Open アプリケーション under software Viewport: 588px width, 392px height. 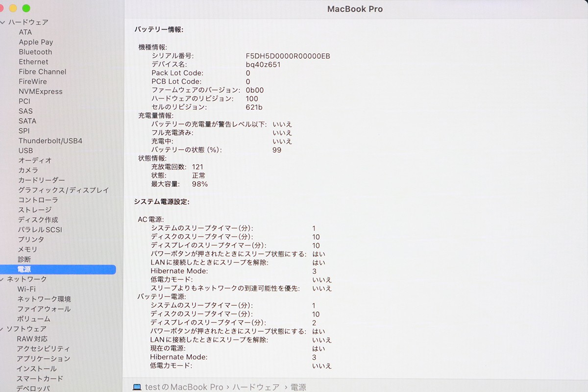(43, 359)
